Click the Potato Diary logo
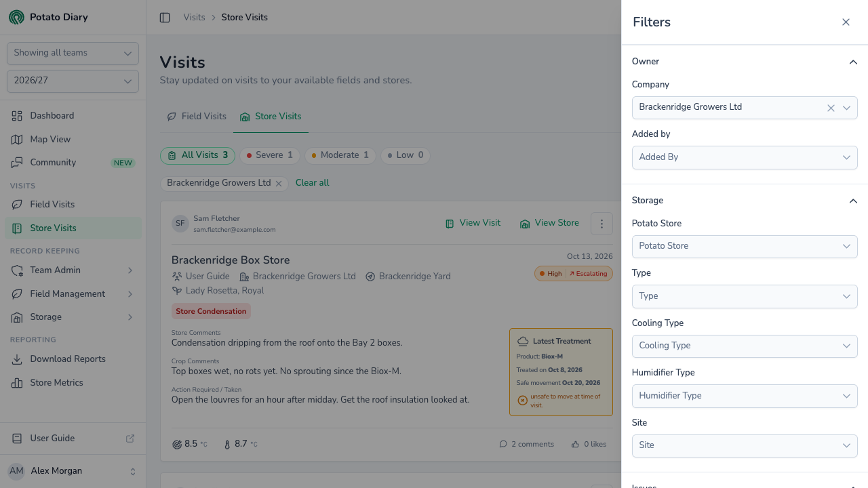Screen dimensions: 868x488 (16, 17)
